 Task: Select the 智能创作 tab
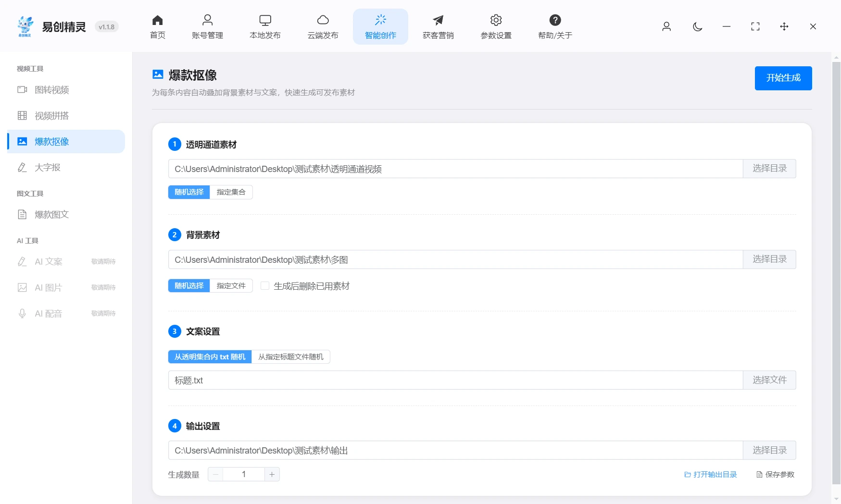click(380, 27)
